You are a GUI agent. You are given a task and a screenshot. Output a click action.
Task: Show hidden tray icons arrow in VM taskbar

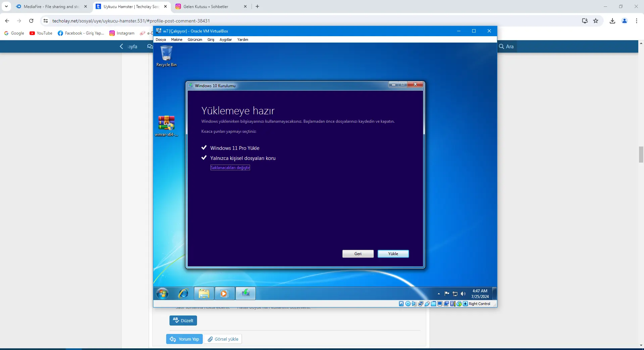439,294
